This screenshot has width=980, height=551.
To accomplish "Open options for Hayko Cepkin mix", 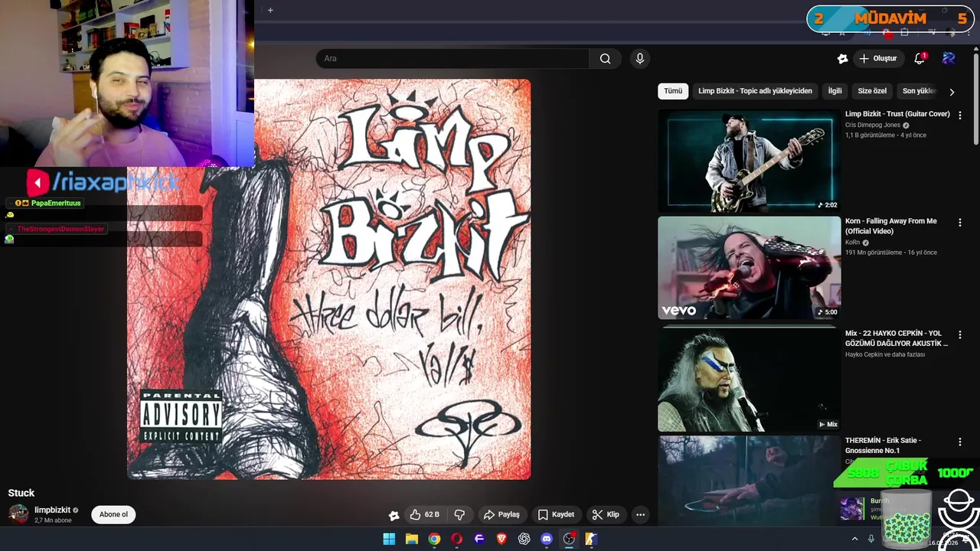I will point(960,334).
